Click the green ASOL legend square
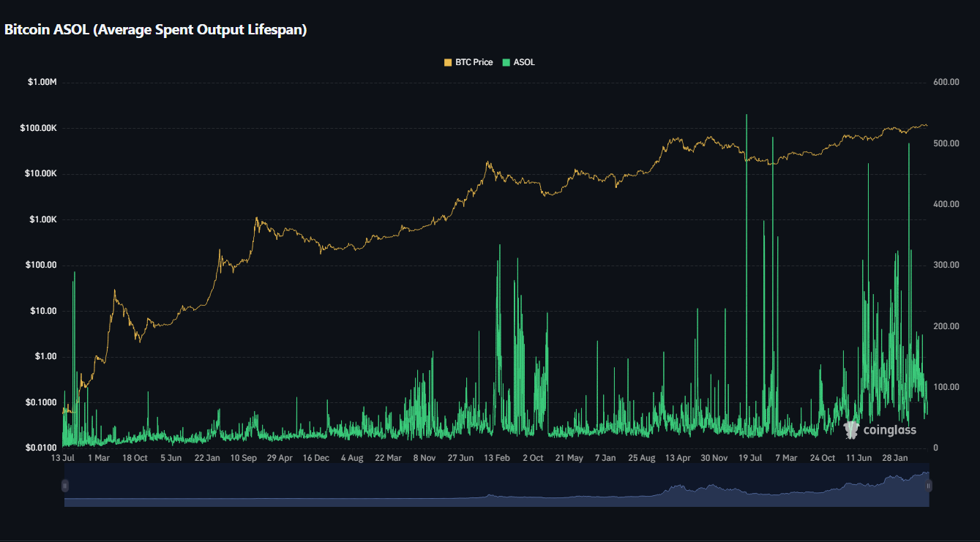 coord(506,63)
